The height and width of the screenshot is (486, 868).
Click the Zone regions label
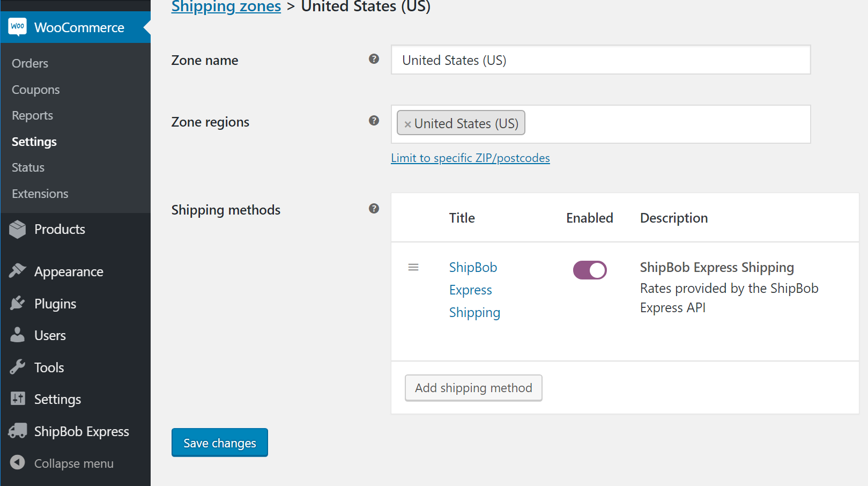point(210,122)
